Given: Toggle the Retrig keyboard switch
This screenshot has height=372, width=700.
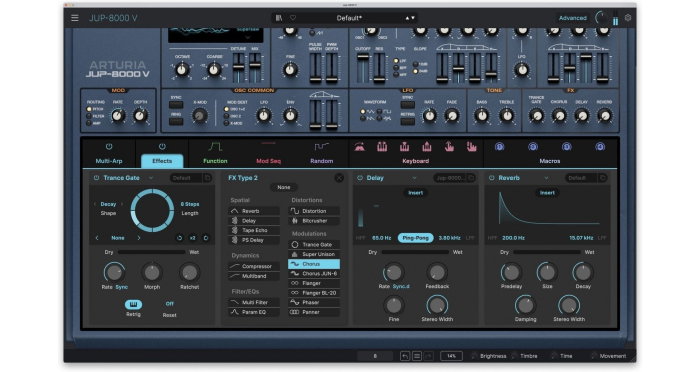Looking at the screenshot, I should (x=133, y=304).
